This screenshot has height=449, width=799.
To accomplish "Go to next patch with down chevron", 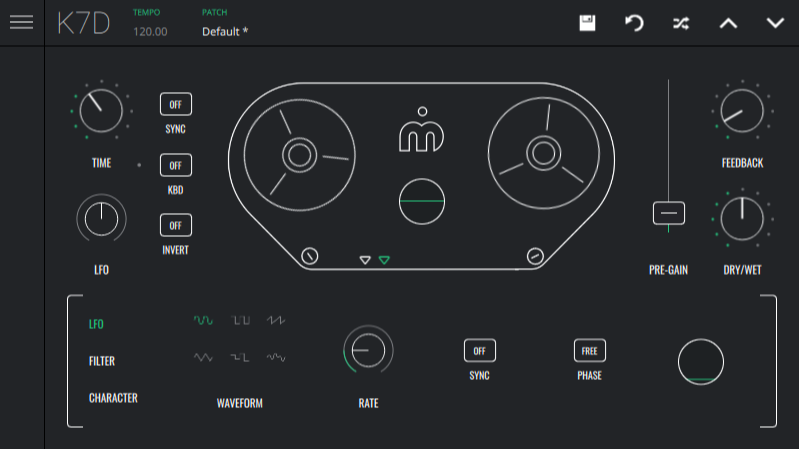I will coord(775,23).
